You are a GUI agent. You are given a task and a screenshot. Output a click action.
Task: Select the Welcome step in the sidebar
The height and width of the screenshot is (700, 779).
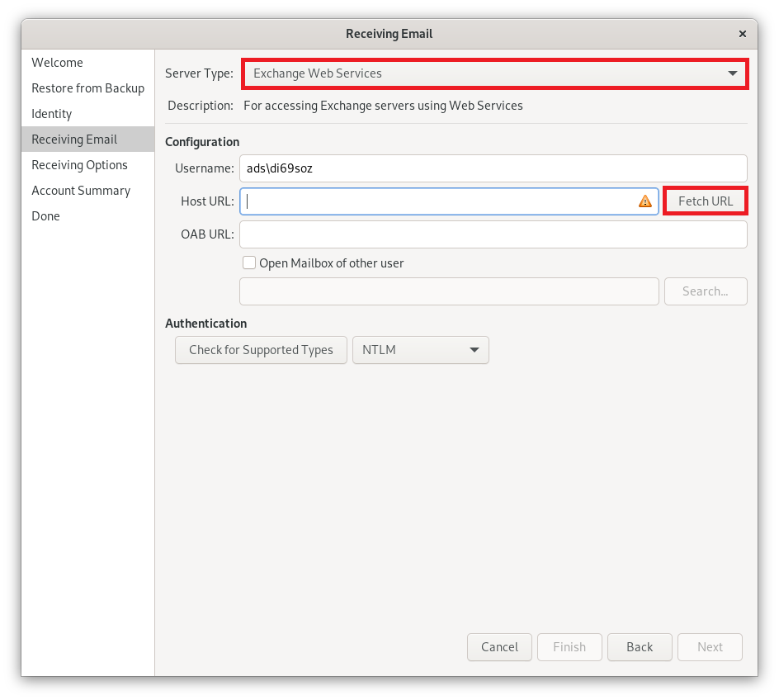(x=57, y=63)
